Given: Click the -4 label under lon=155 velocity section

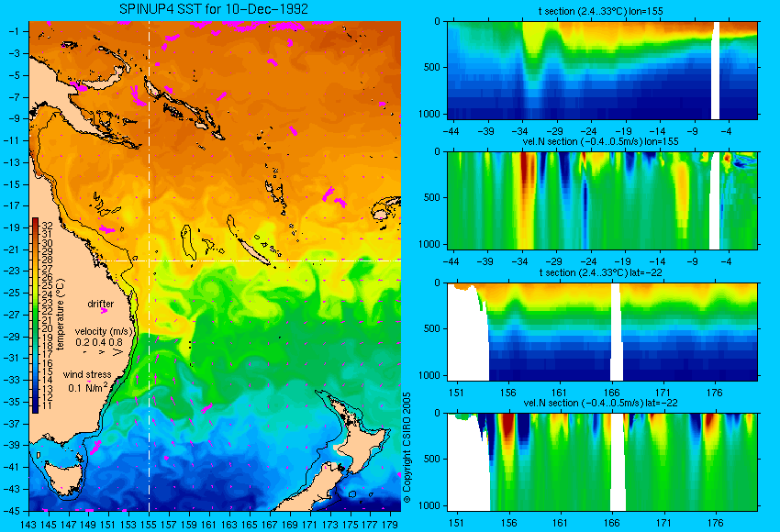Looking at the screenshot, I should pos(727,261).
